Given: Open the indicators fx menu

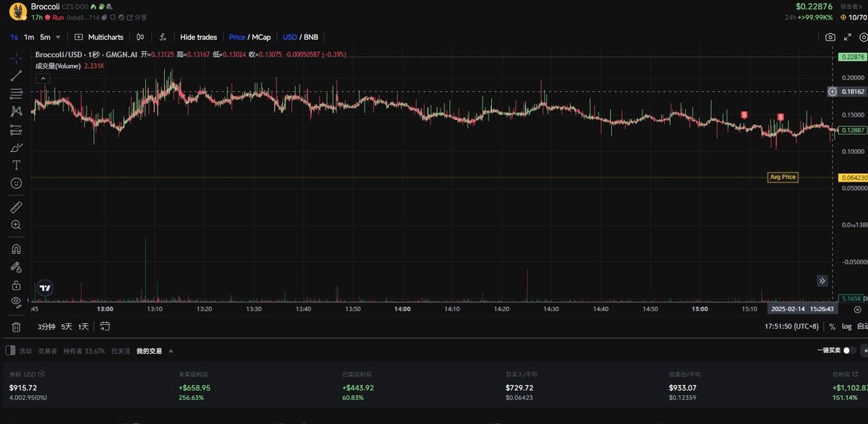Looking at the screenshot, I should (x=163, y=37).
